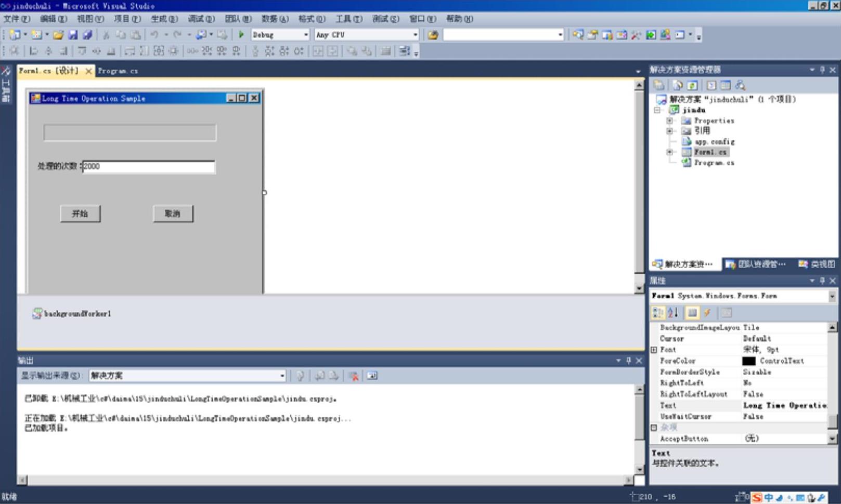Switch to the 团队资源管理器 (Team Explorer) tab
The height and width of the screenshot is (504, 841).
pyautogui.click(x=757, y=264)
